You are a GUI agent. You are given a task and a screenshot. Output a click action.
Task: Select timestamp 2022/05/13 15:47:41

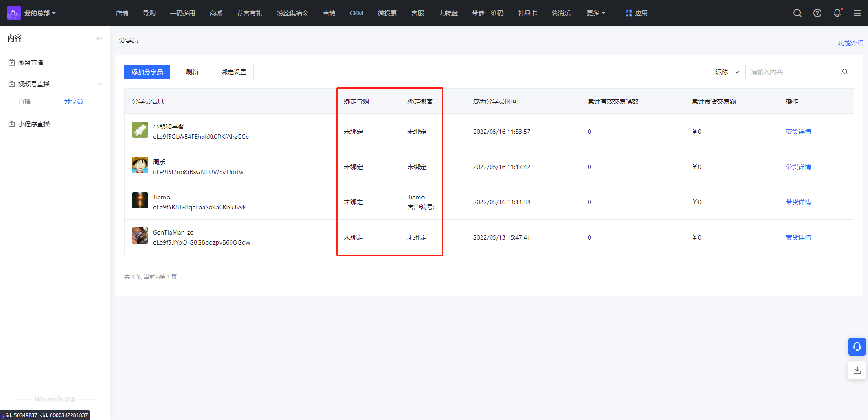[502, 237]
